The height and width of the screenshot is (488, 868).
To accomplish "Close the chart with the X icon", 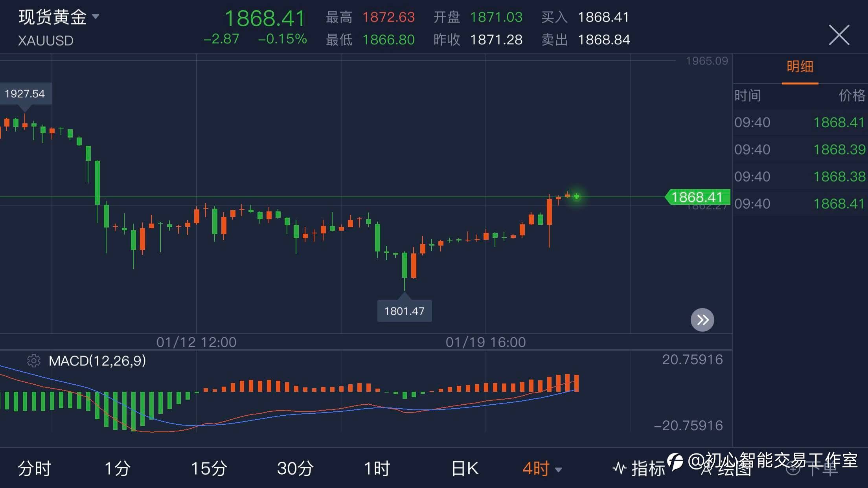I will (x=839, y=35).
